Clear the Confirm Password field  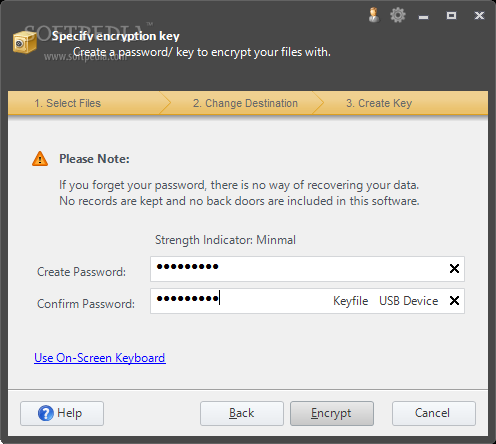pyautogui.click(x=454, y=301)
